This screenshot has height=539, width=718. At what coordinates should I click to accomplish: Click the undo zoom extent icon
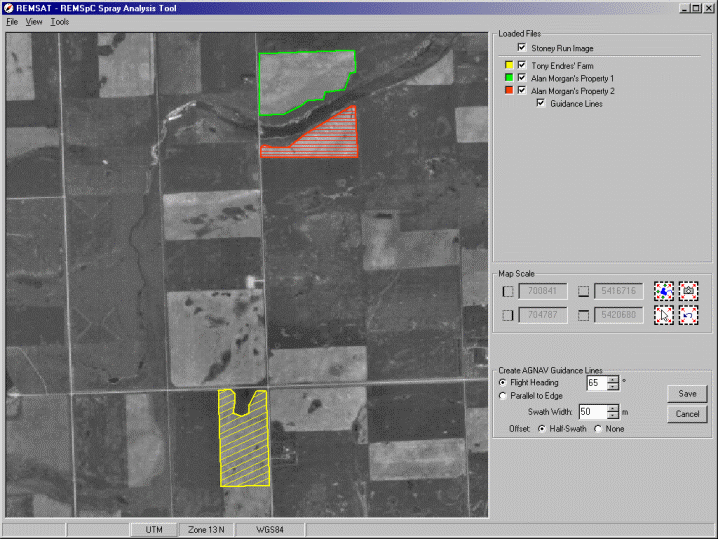(x=688, y=315)
